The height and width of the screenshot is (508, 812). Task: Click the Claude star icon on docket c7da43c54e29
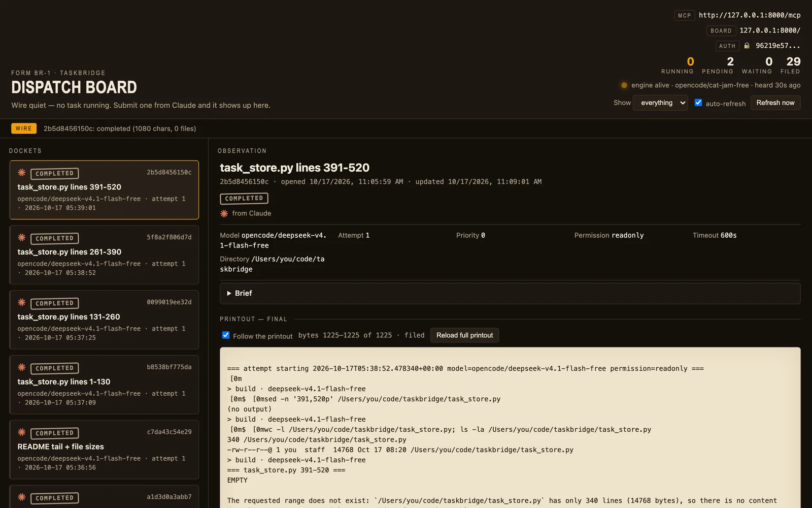pos(22,433)
